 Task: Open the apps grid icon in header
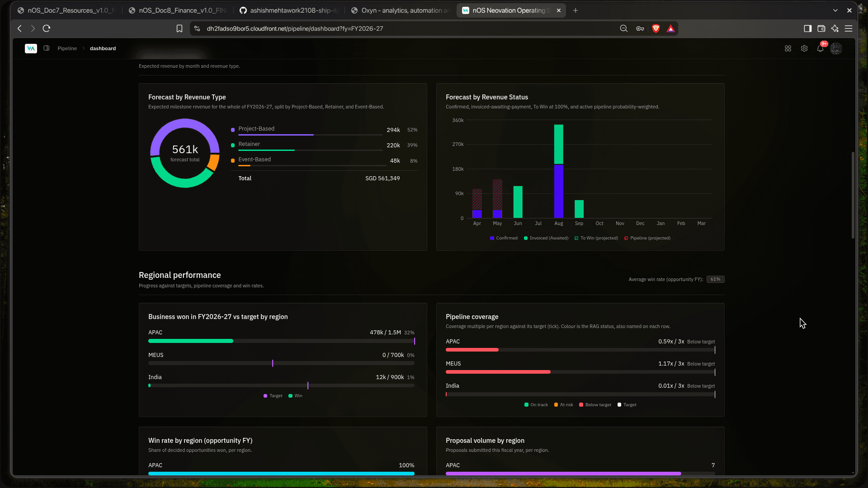pyautogui.click(x=788, y=48)
